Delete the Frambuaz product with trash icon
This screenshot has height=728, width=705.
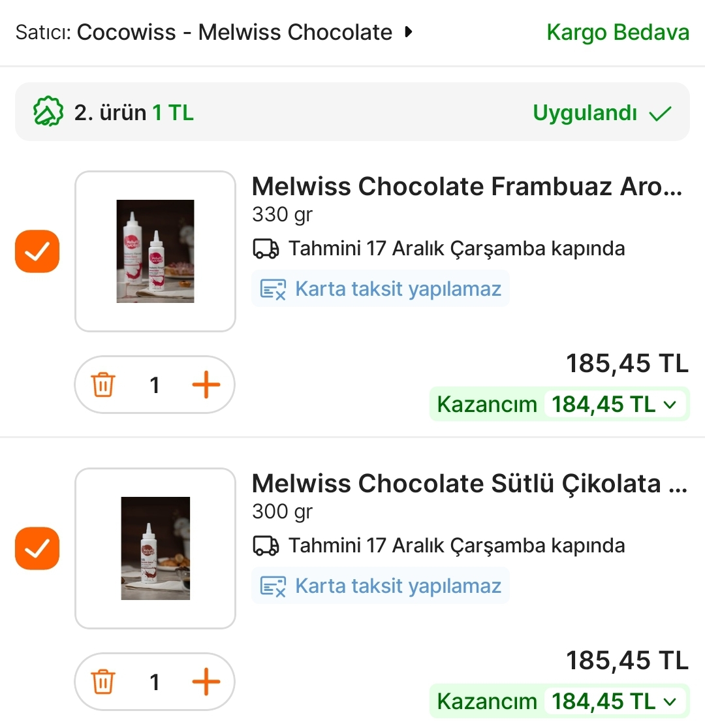click(103, 385)
